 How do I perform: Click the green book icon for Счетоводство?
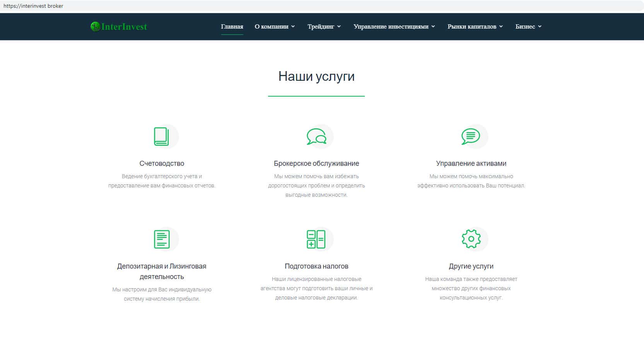pos(161,136)
